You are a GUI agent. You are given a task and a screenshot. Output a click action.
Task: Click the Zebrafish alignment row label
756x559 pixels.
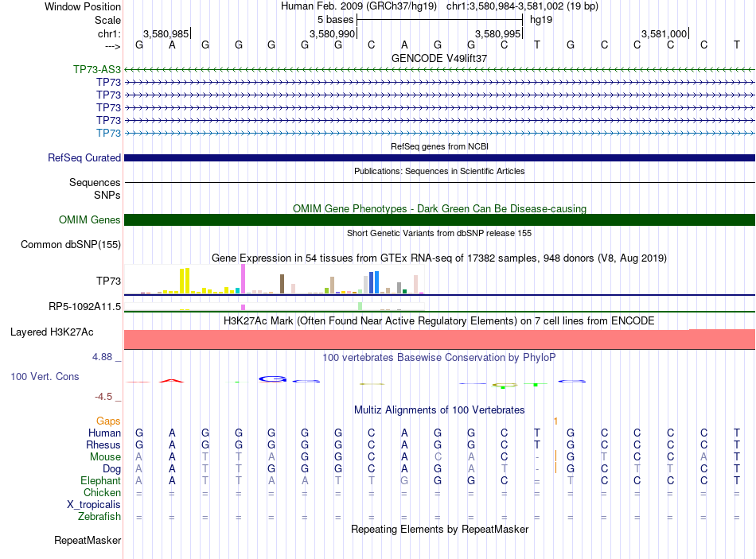tap(99, 516)
